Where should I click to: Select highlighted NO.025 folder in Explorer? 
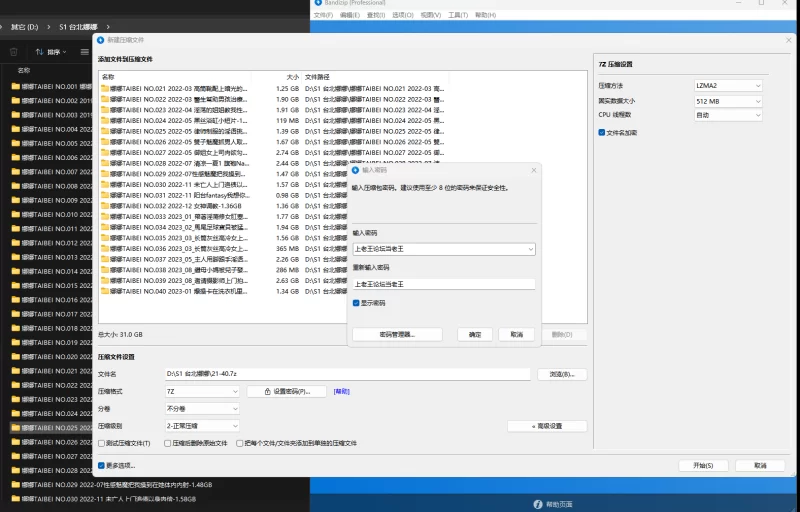[51, 427]
